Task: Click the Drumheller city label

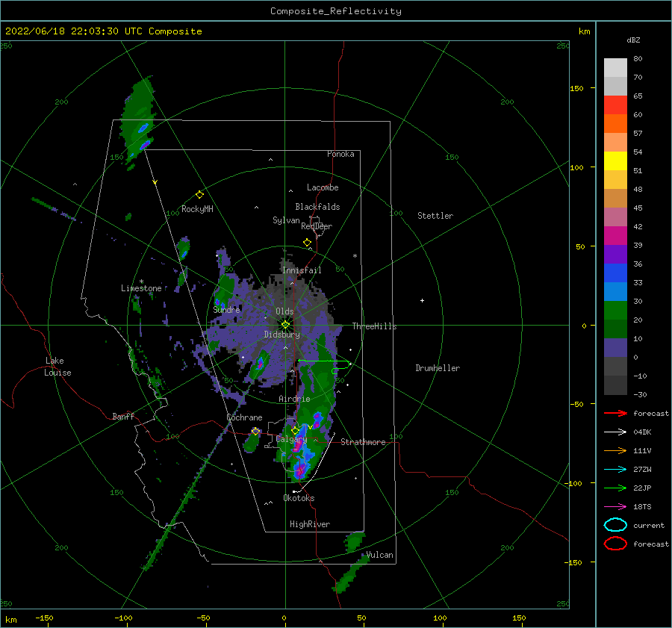Action: [438, 368]
